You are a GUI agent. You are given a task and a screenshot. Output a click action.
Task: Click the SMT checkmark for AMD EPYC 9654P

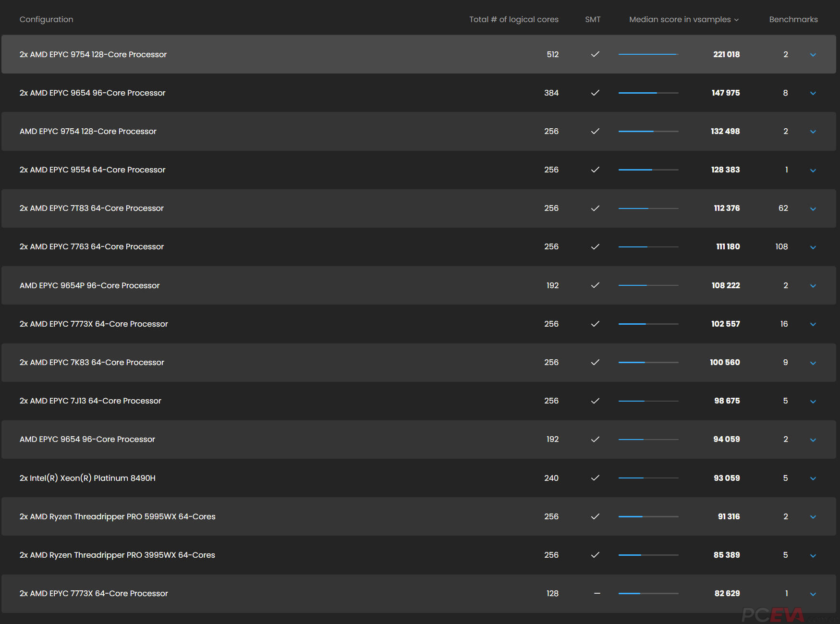click(595, 285)
